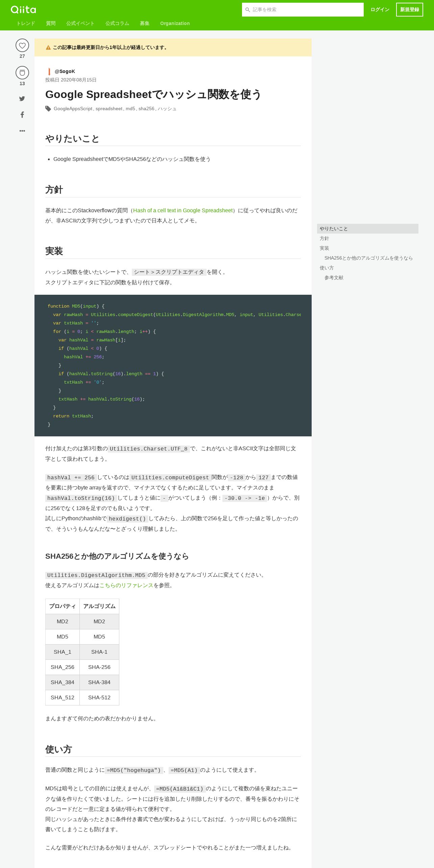The height and width of the screenshot is (868, 434).
Task: Open the こちらのリファレンス link
Action: click(x=126, y=585)
